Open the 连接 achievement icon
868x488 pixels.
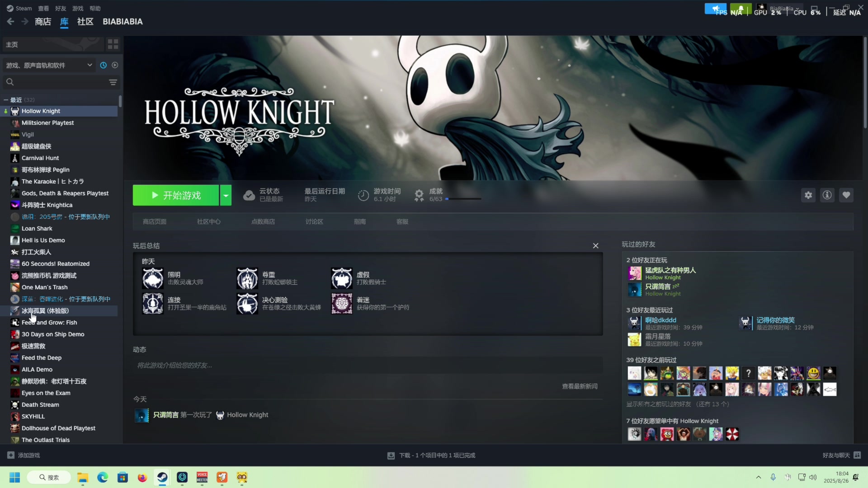[x=153, y=304]
